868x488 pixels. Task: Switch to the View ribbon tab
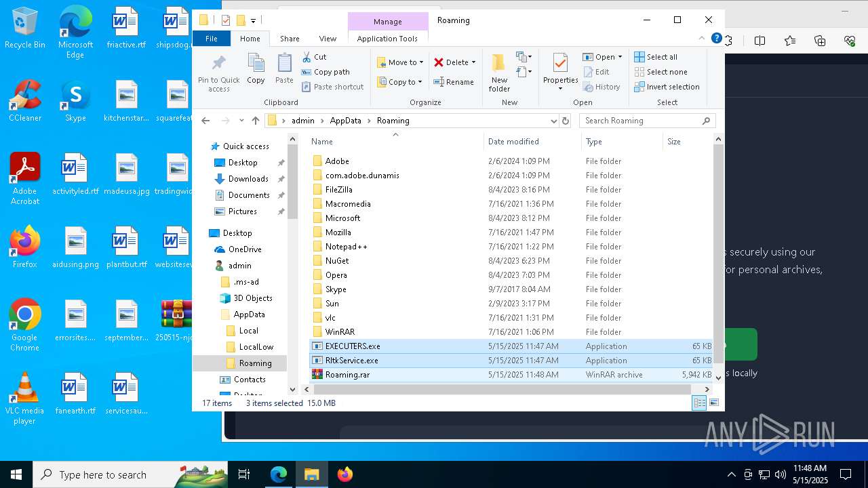tap(328, 39)
